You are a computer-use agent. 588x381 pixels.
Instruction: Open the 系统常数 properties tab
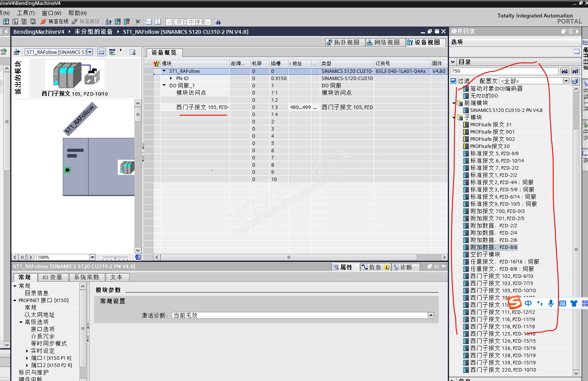click(x=87, y=277)
